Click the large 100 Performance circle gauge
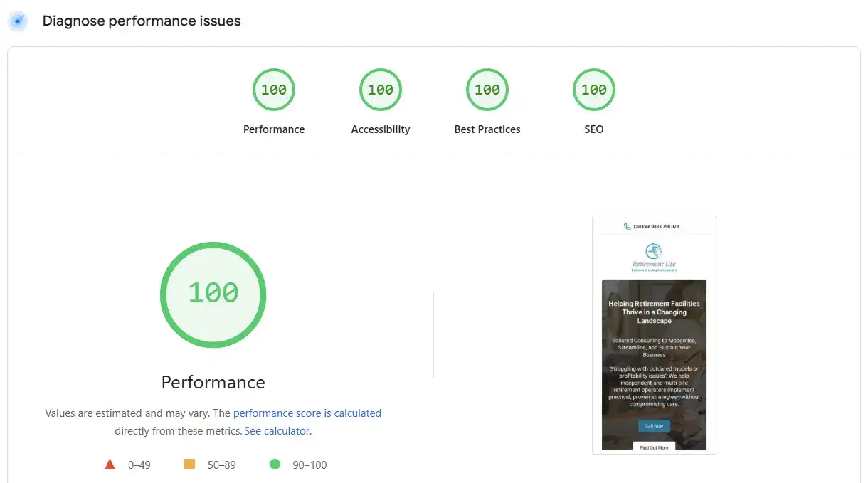The height and width of the screenshot is (483, 868). coord(213,294)
